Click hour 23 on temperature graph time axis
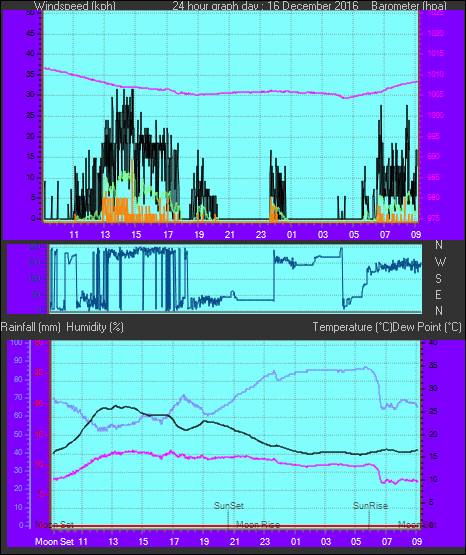The width and height of the screenshot is (466, 555). 265,542
